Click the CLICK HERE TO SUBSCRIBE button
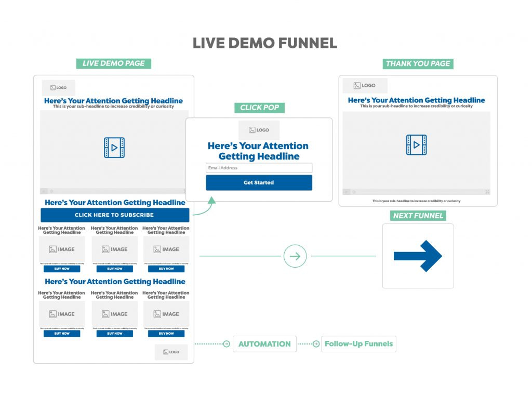Viewport: 532px width, 397px height. (x=115, y=215)
